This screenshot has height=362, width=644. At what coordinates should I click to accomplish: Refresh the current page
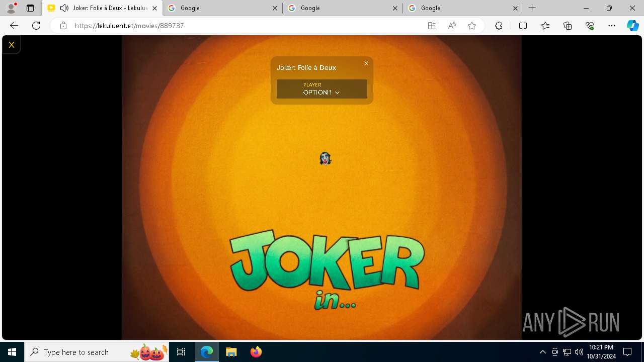pyautogui.click(x=36, y=26)
